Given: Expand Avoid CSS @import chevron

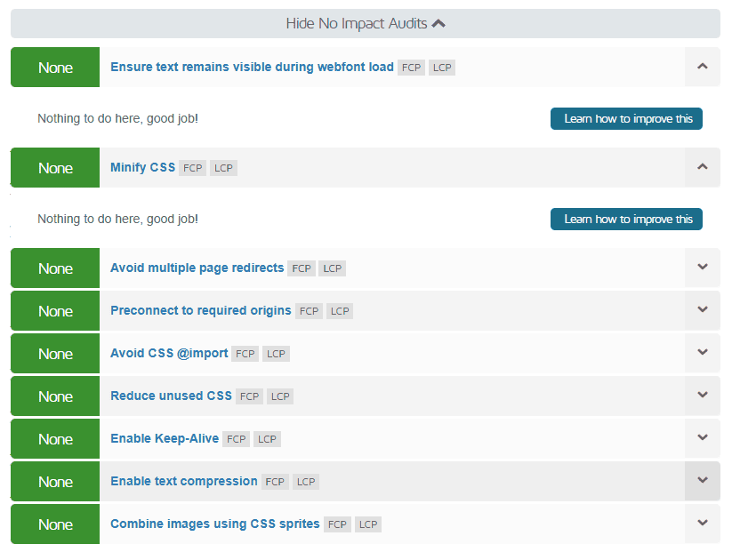Looking at the screenshot, I should [x=702, y=353].
